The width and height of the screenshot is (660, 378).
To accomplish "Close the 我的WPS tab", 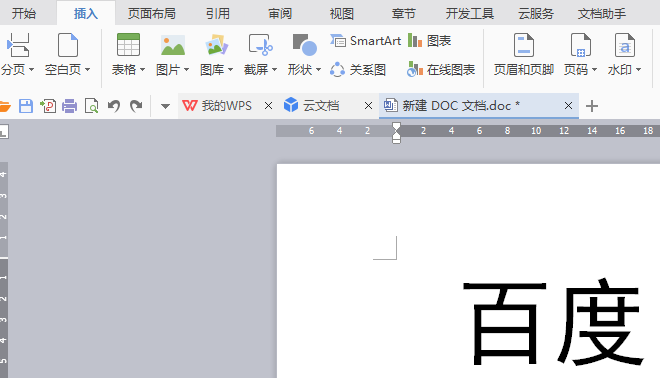I will click(268, 106).
